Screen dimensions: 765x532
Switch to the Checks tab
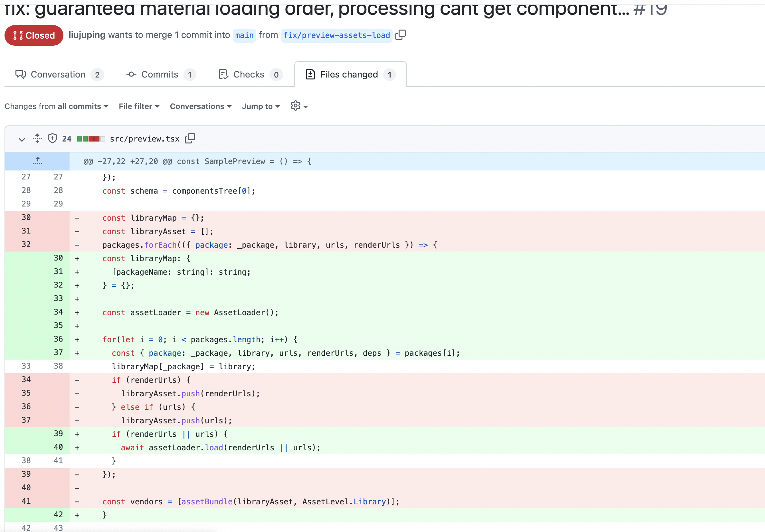[249, 74]
